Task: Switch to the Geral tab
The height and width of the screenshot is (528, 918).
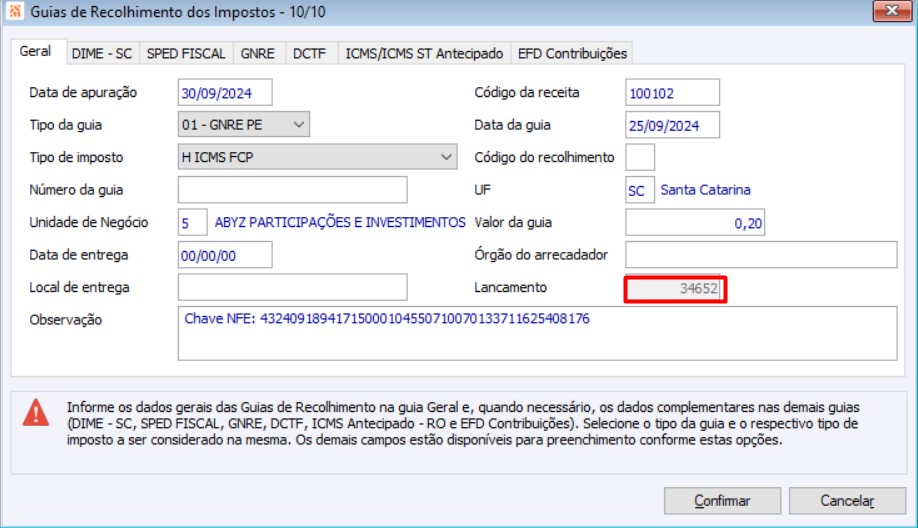Action: [36, 52]
